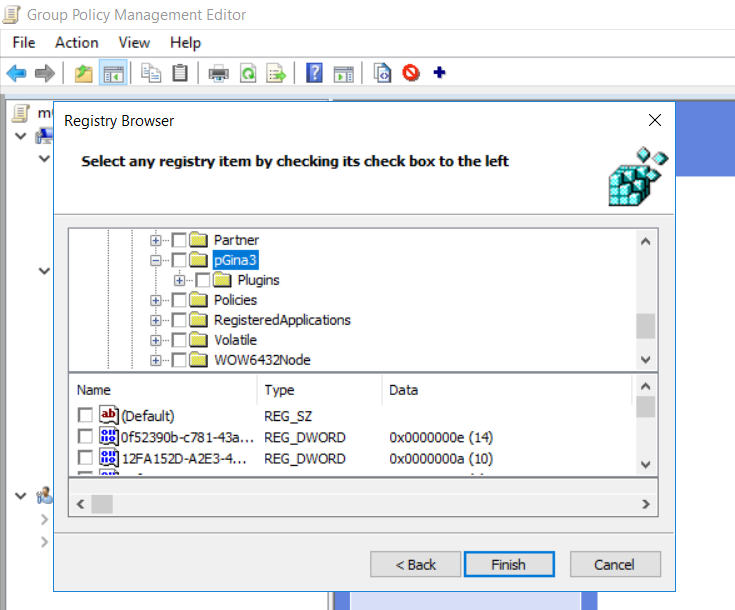735x610 pixels.
Task: Click the Copy toolbar icon
Action: click(151, 73)
